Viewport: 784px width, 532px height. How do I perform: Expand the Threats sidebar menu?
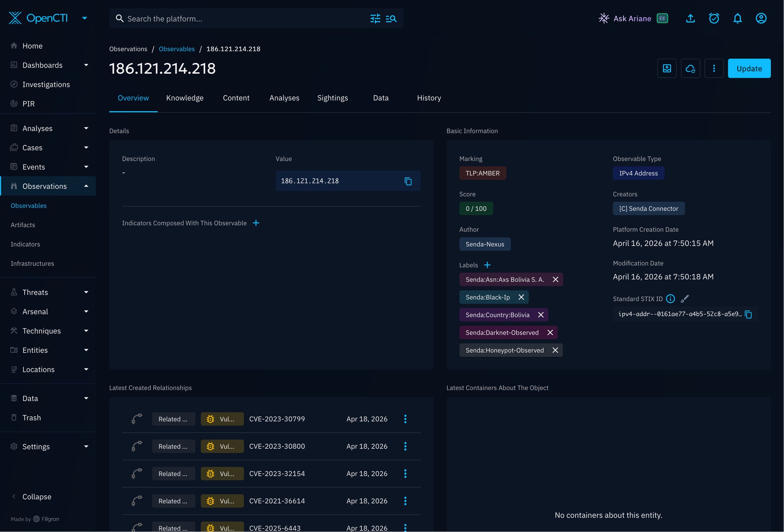(x=86, y=292)
